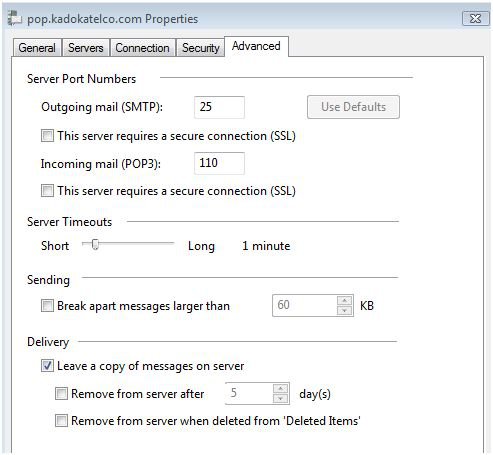This screenshot has height=455, width=493.
Task: Enable Break apart messages larger than
Action: tap(47, 306)
